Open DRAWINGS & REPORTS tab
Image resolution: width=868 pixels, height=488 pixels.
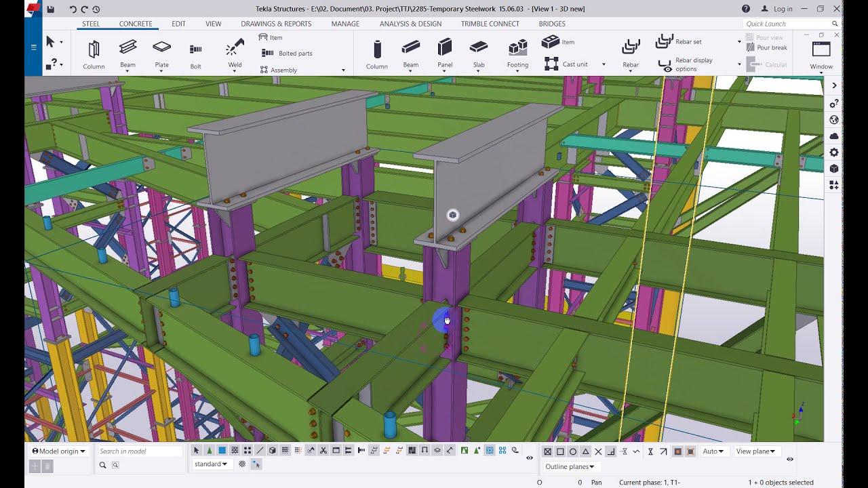[276, 24]
